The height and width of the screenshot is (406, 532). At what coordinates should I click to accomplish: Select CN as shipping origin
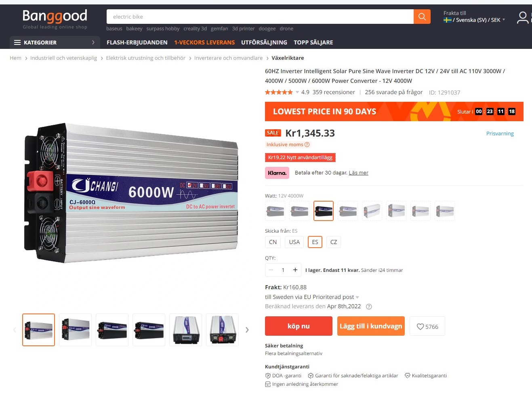tap(273, 242)
